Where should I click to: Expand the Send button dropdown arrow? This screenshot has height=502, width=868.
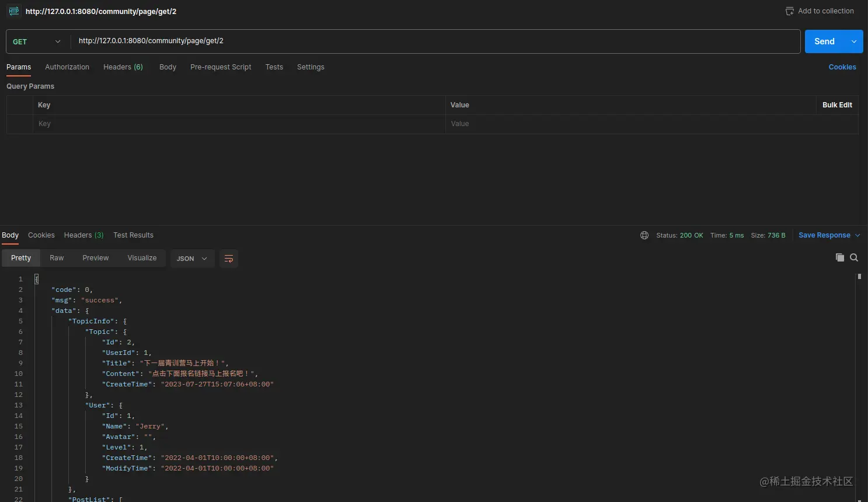854,41
